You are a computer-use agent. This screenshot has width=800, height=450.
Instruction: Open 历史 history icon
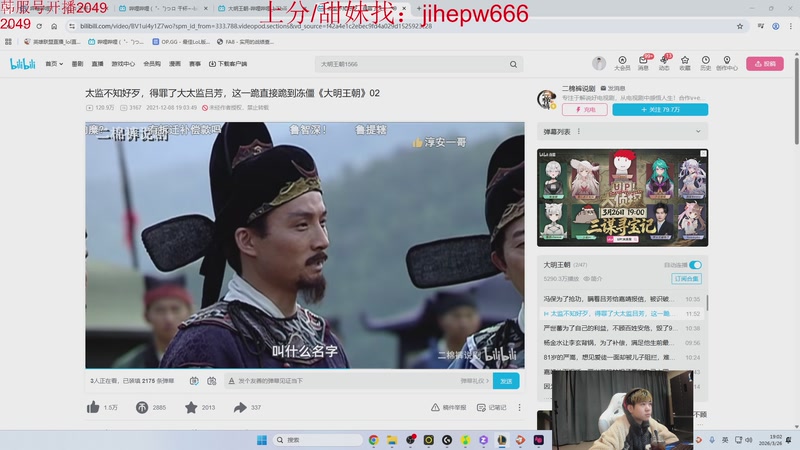706,63
